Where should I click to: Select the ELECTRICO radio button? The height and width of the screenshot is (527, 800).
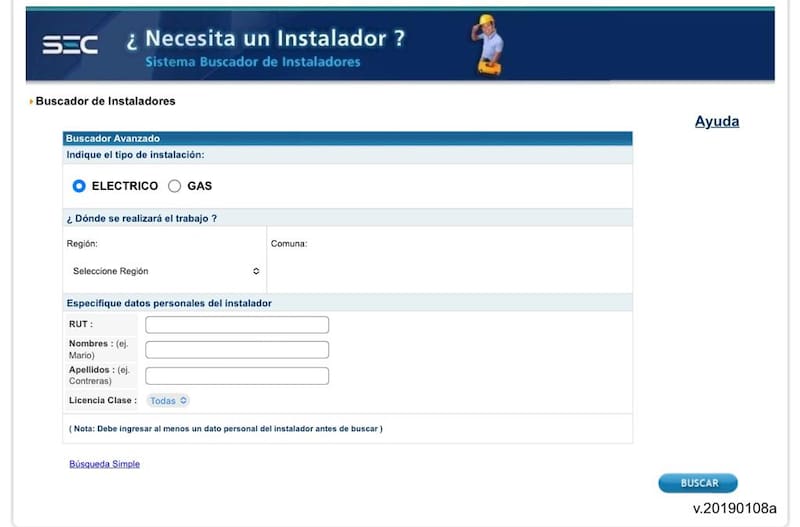79,186
